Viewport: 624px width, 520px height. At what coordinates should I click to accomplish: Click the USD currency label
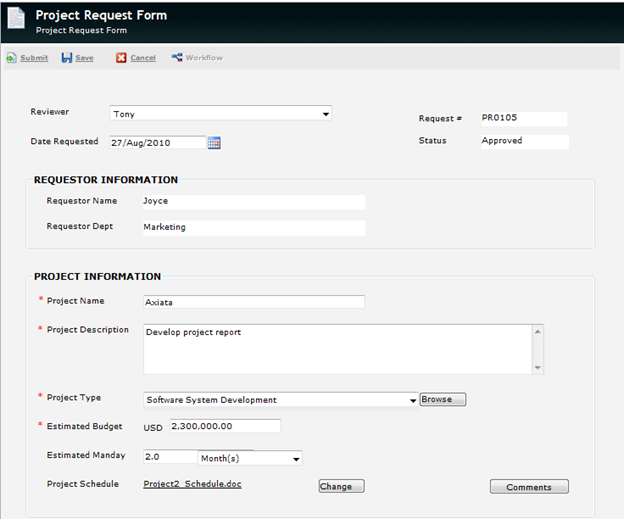[153, 428]
